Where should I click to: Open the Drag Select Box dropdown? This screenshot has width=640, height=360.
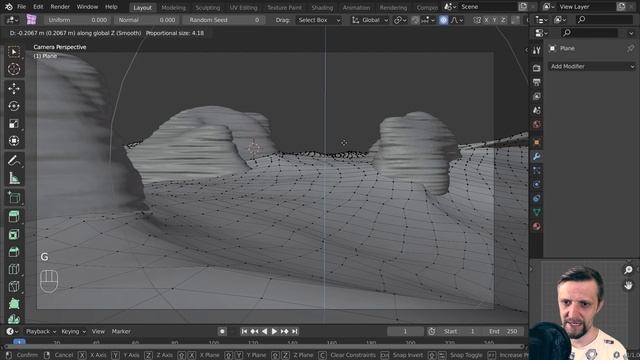[319, 20]
